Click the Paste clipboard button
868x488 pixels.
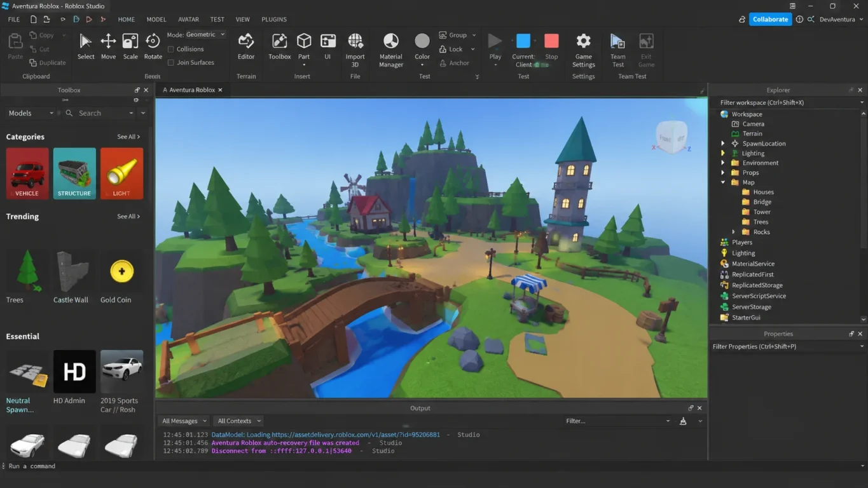pos(15,47)
